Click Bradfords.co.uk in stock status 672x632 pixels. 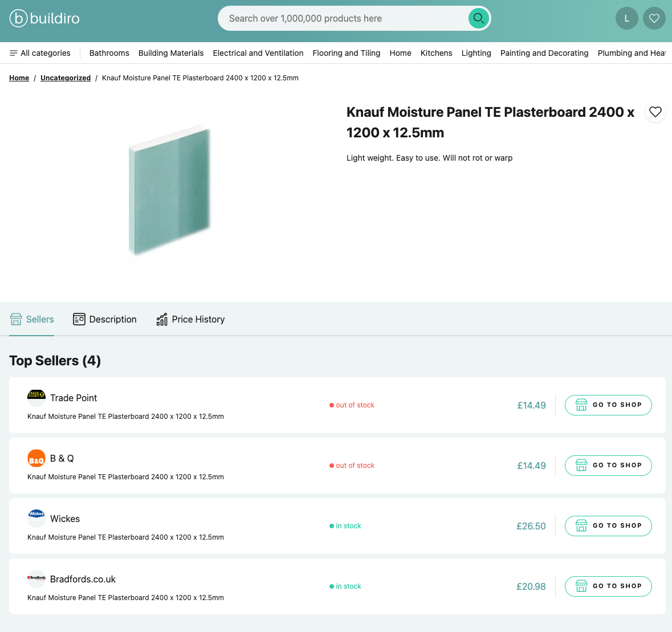tap(345, 586)
